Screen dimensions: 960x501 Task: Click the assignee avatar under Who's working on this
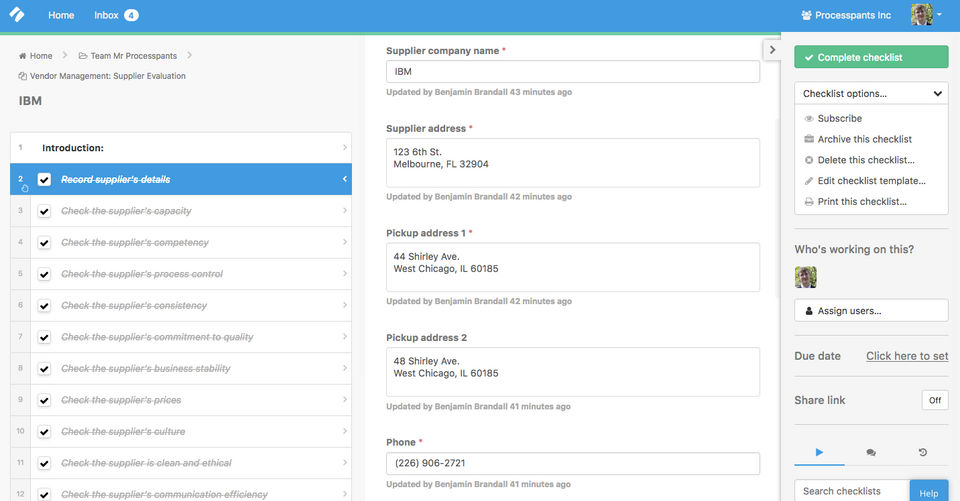806,277
